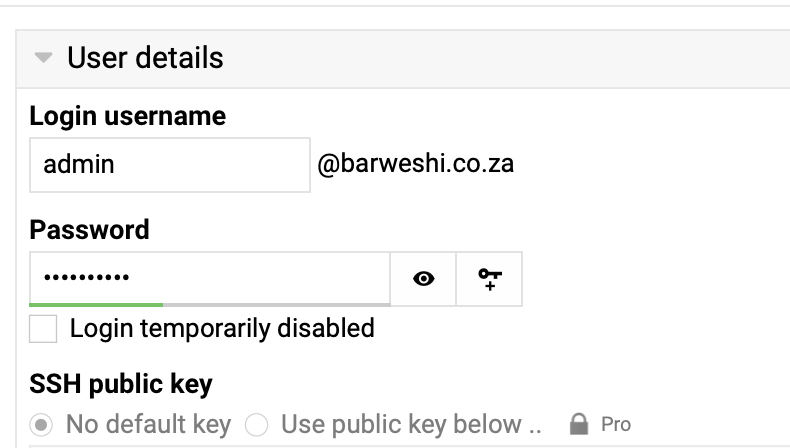Enable the Login temporarily disabled checkbox
The height and width of the screenshot is (448, 790).
tap(43, 328)
